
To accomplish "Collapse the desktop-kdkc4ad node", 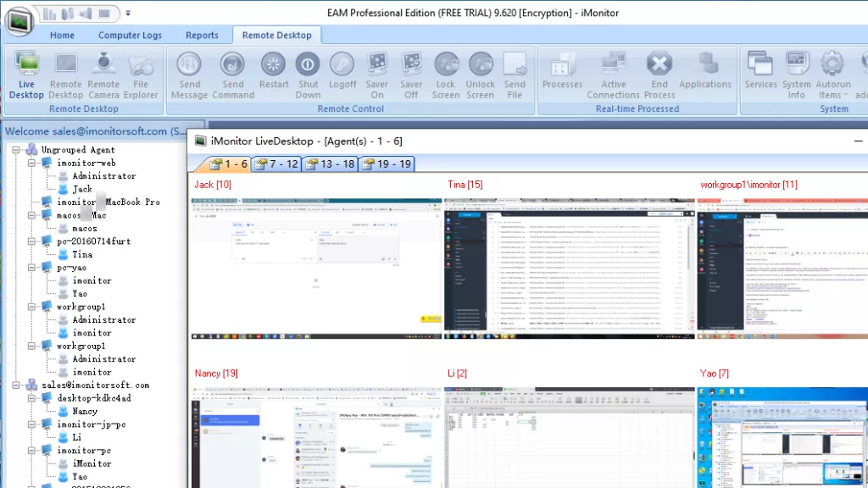I will pos(31,398).
